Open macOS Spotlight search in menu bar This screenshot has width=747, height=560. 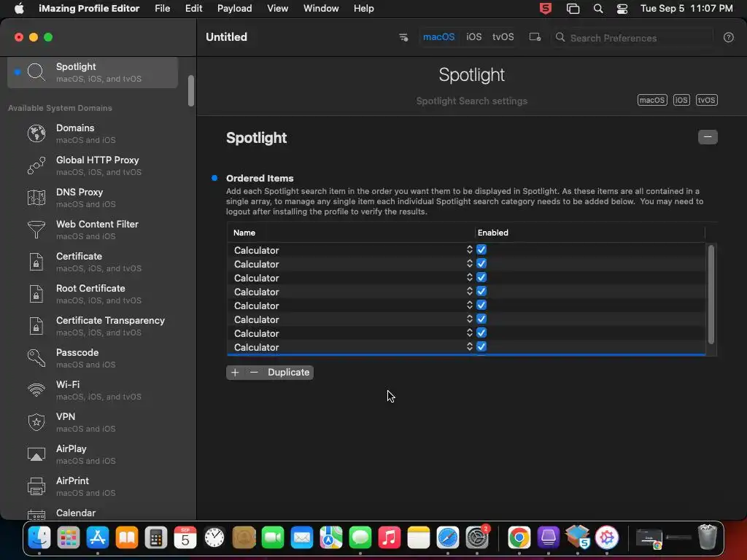598,9
